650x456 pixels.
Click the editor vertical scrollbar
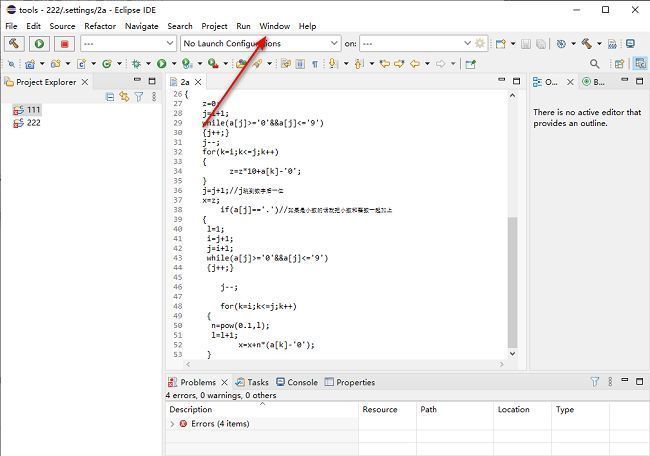(513, 280)
